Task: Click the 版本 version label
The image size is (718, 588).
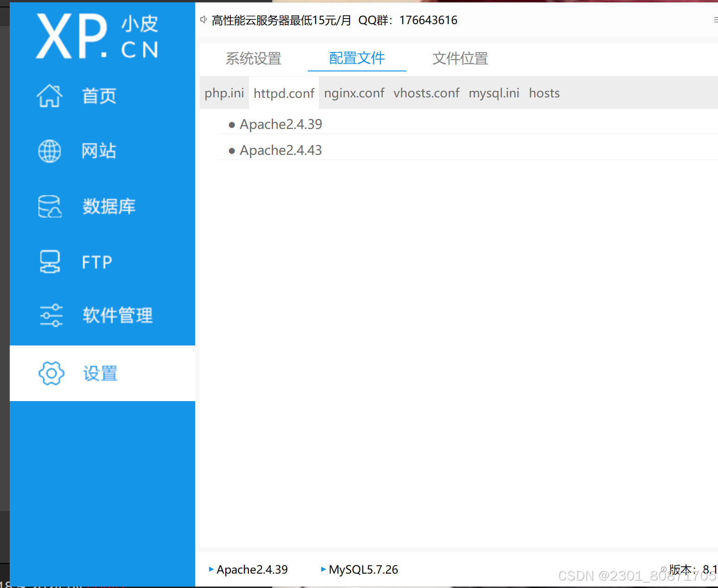Action: pos(683,569)
